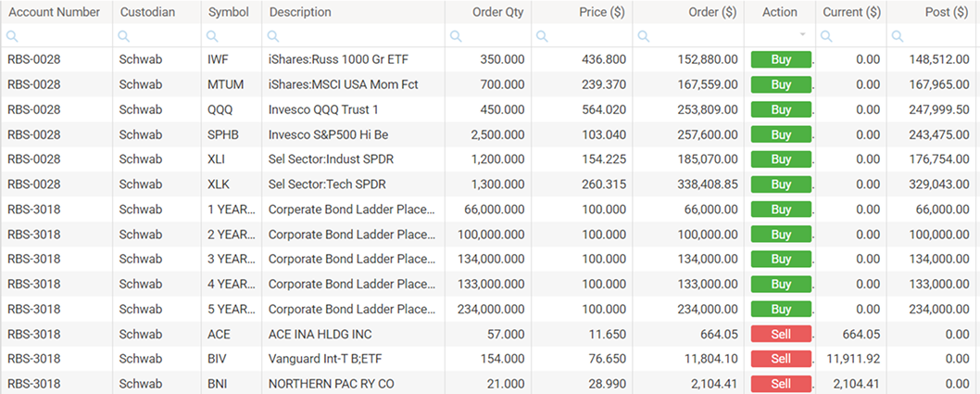980x394 pixels.
Task: Click the Buy button for IWF
Action: [x=781, y=59]
